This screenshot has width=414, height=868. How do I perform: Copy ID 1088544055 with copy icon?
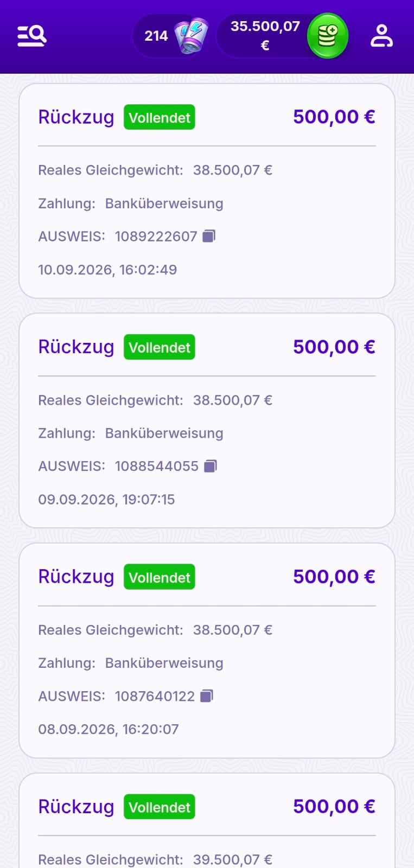pyautogui.click(x=210, y=466)
